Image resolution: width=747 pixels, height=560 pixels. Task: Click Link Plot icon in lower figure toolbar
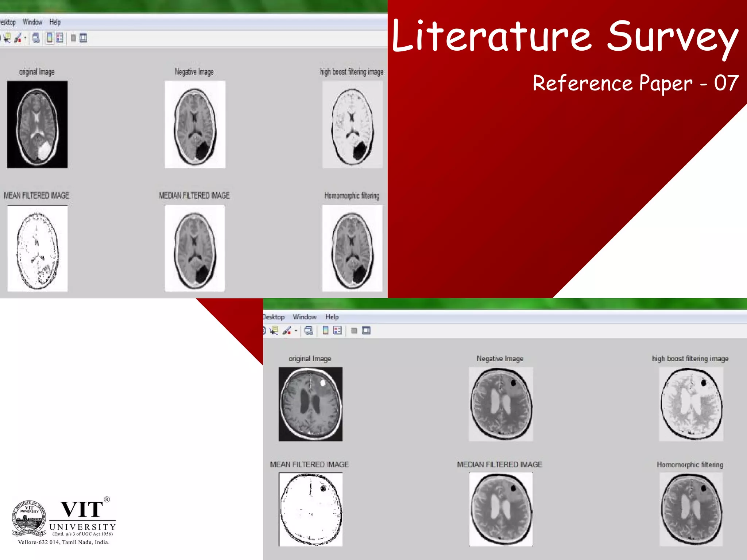[309, 330]
